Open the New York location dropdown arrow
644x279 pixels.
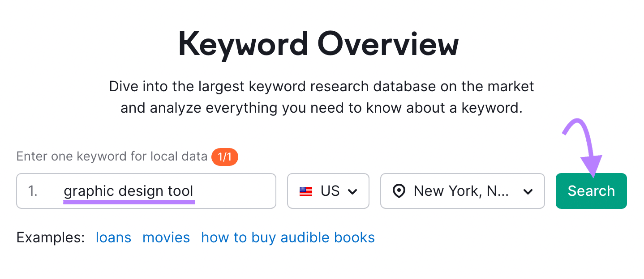(528, 192)
